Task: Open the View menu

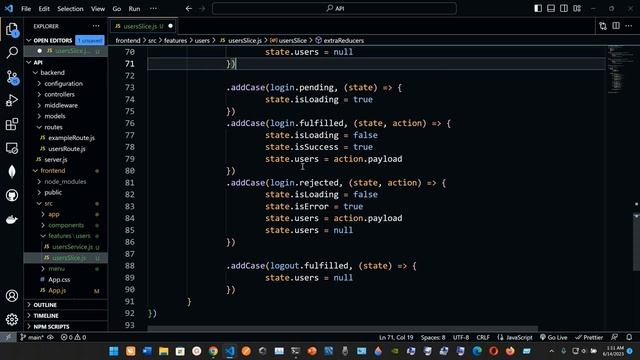Action: click(98, 9)
